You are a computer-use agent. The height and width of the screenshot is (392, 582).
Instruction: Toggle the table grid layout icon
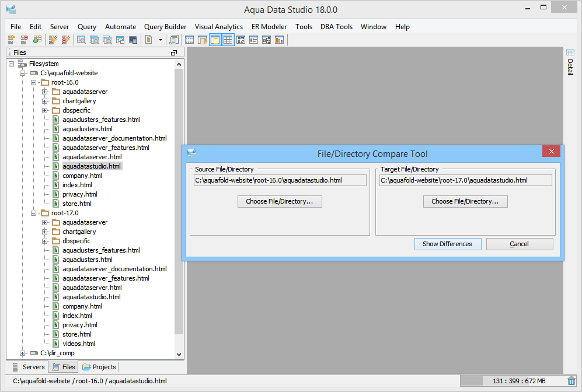click(x=228, y=39)
